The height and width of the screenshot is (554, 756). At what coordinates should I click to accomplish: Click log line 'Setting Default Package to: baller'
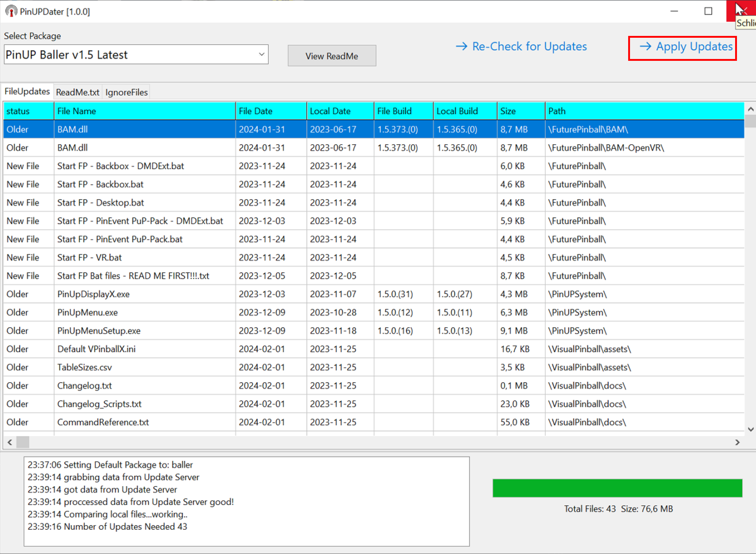click(x=110, y=465)
